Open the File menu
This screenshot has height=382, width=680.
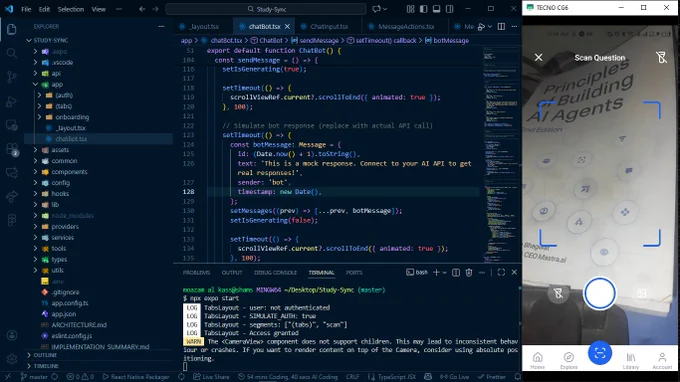26,9
